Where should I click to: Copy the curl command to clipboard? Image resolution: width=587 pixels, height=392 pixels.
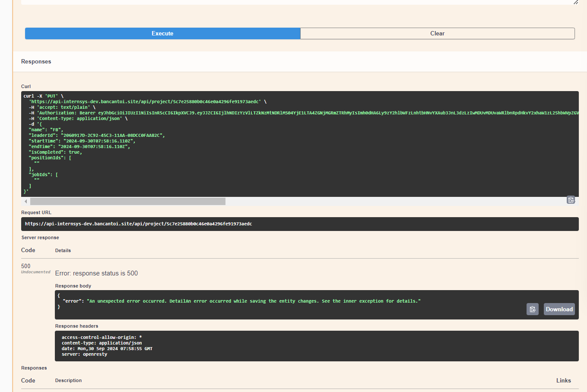click(571, 200)
